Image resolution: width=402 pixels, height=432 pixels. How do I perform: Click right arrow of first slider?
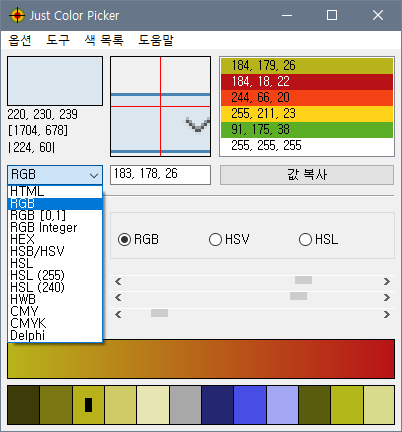point(387,282)
